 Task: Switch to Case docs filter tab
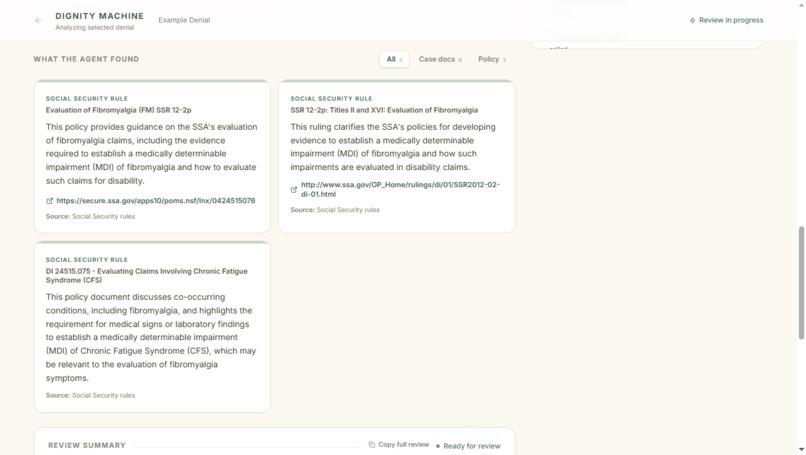coord(440,59)
